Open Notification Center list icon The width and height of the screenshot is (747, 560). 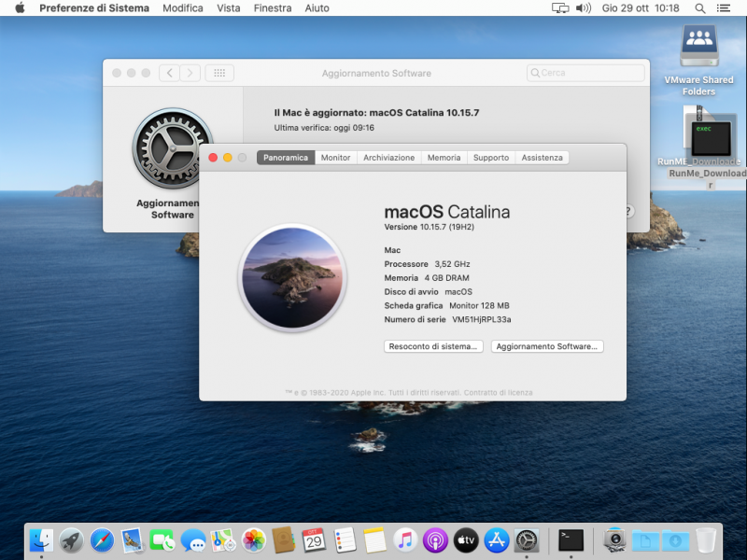coord(723,8)
